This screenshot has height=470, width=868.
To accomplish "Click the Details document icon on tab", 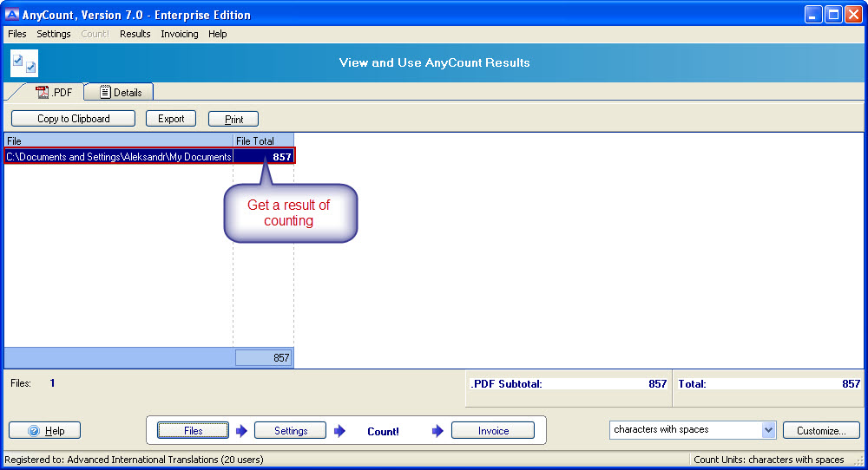I will pyautogui.click(x=105, y=92).
